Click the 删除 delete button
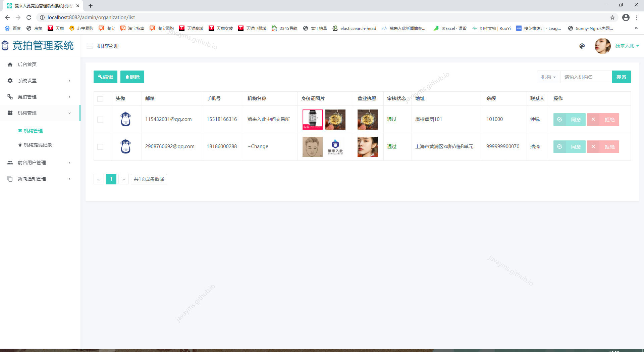 132,77
